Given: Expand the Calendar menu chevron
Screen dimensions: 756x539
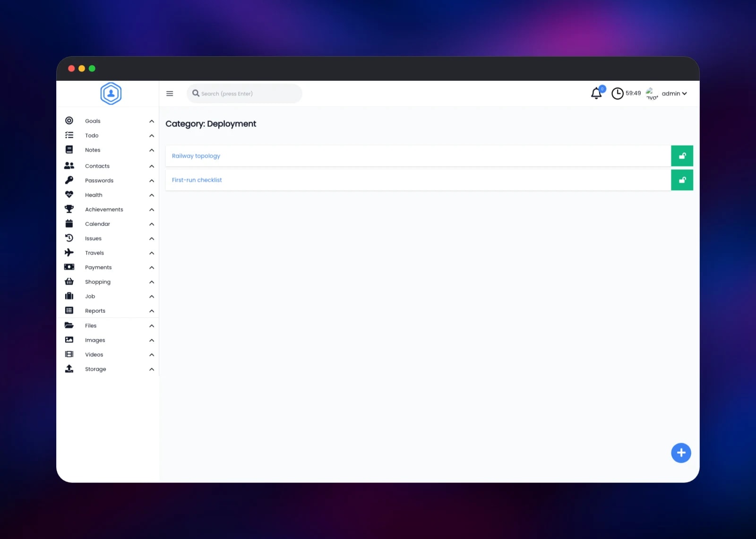Looking at the screenshot, I should click(x=152, y=224).
